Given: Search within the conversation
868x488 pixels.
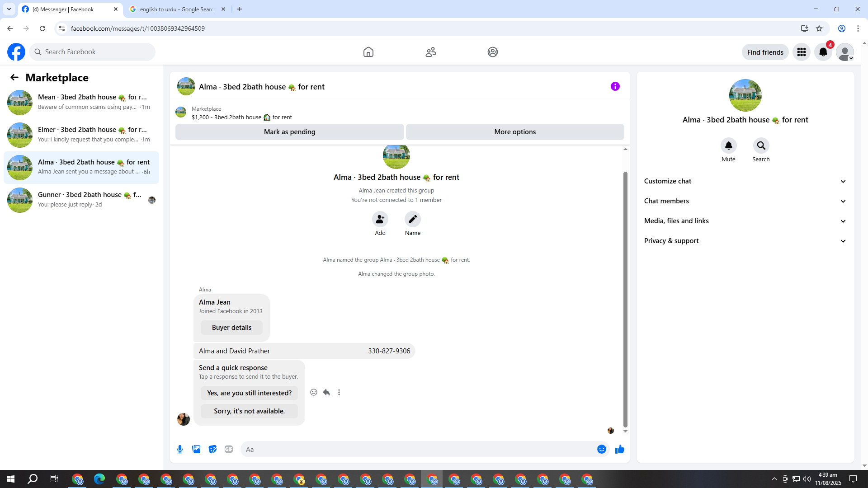Looking at the screenshot, I should click(761, 145).
